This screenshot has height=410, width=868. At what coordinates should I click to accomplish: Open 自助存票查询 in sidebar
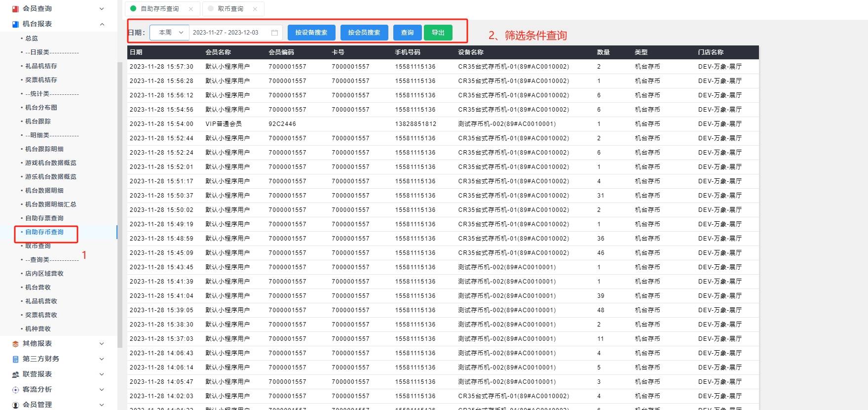tap(44, 218)
